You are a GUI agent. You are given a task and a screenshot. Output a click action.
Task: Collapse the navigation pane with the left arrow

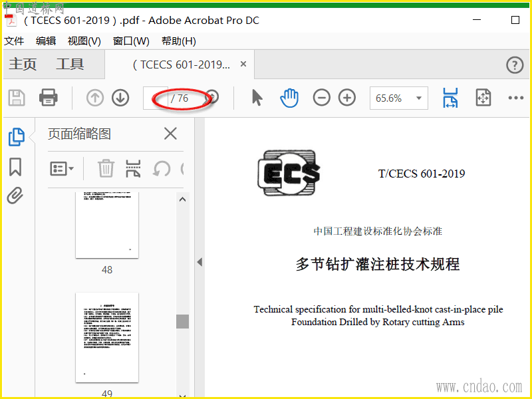coord(199,262)
